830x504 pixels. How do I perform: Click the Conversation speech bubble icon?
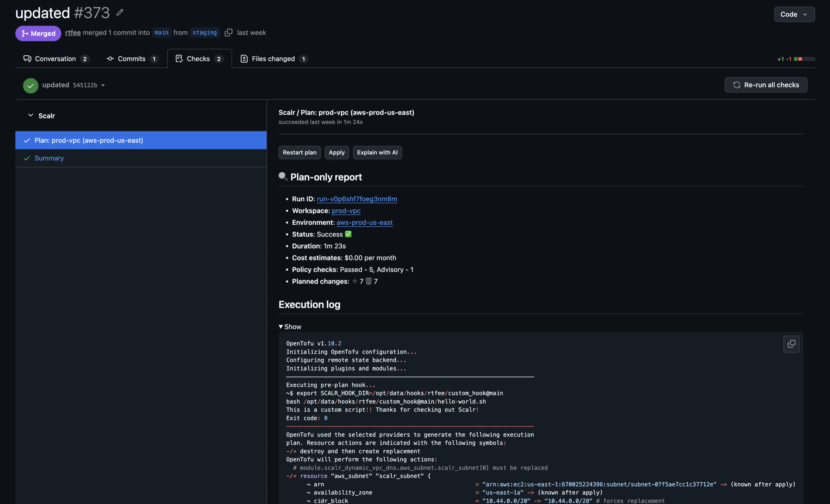click(27, 58)
